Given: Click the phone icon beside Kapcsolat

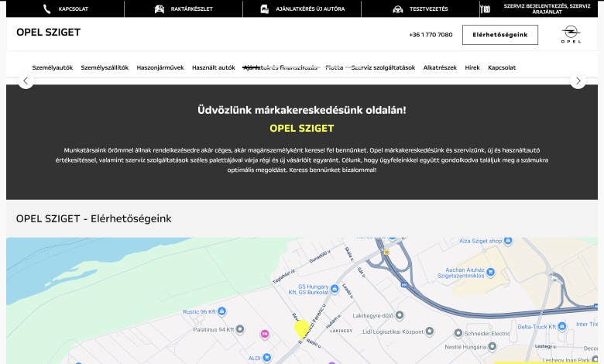Looking at the screenshot, I should click(x=47, y=9).
